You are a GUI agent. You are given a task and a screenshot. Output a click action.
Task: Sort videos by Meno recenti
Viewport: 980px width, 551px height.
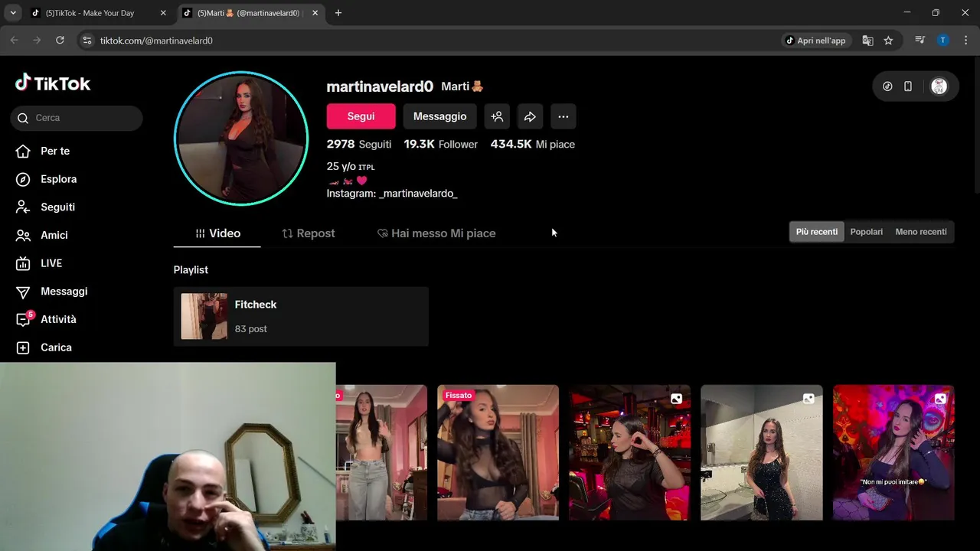coord(921,232)
